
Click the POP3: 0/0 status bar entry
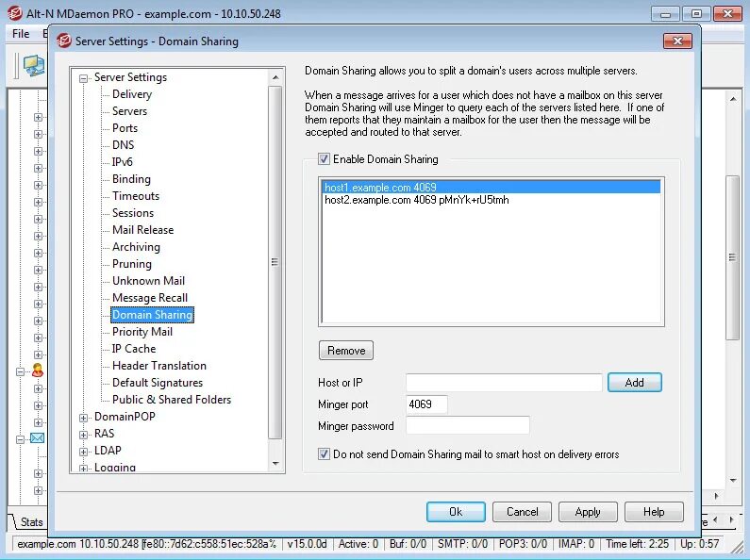coord(523,544)
